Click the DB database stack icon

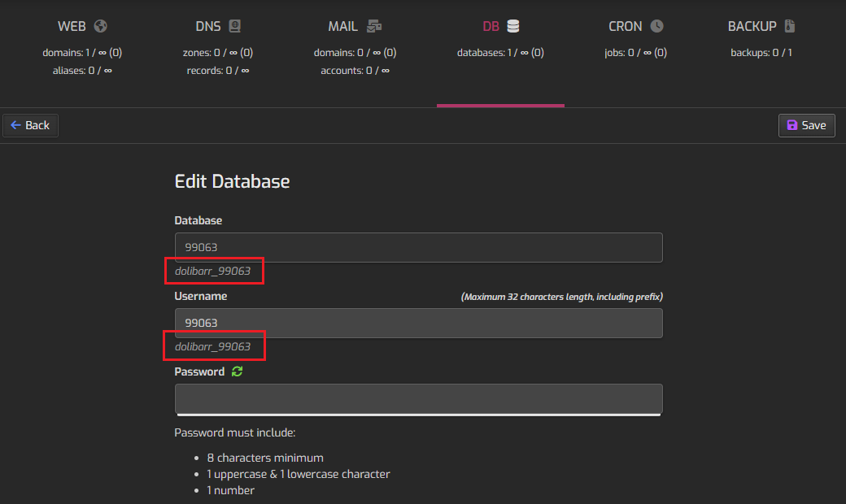(513, 26)
